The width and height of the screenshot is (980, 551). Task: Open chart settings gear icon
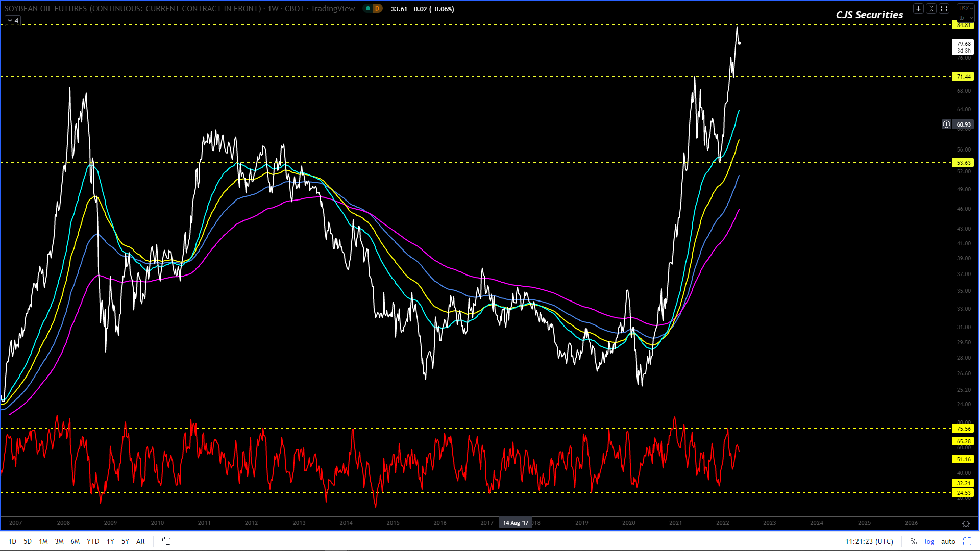pyautogui.click(x=966, y=523)
